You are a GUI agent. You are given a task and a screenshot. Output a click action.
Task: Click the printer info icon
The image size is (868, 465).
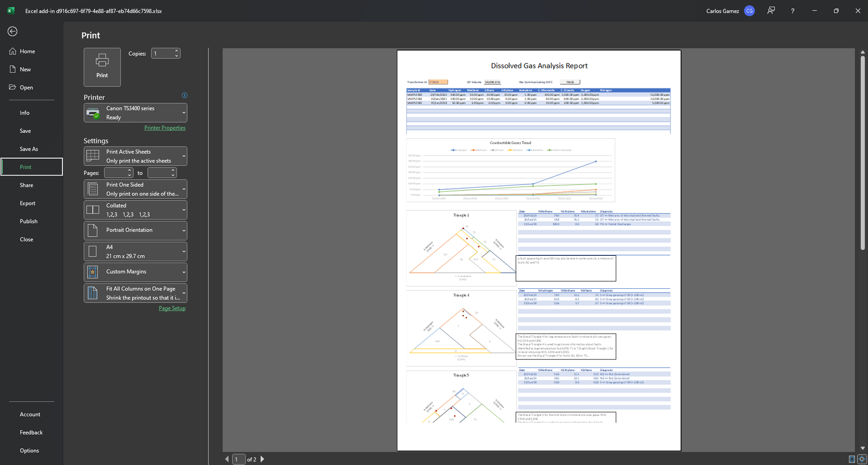point(184,95)
